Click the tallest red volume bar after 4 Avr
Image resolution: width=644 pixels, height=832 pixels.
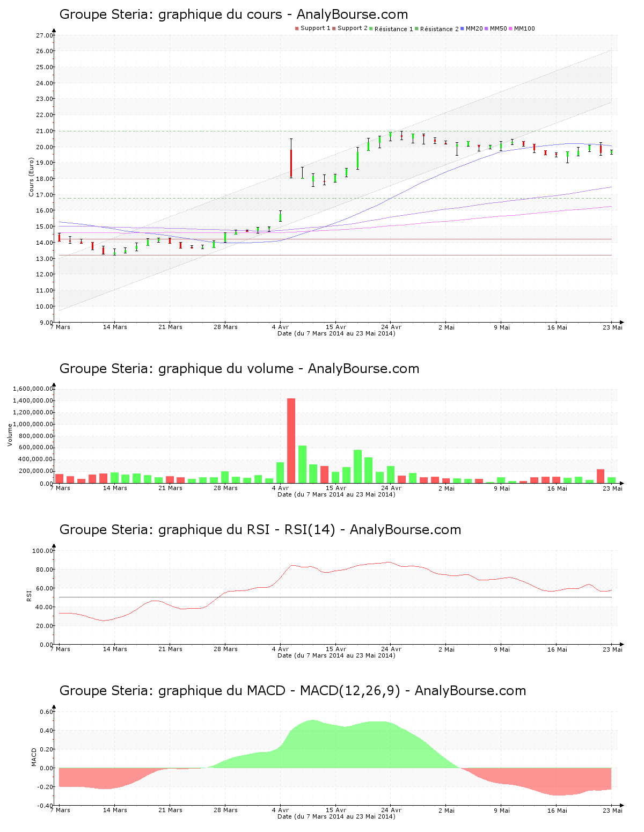[x=291, y=441]
